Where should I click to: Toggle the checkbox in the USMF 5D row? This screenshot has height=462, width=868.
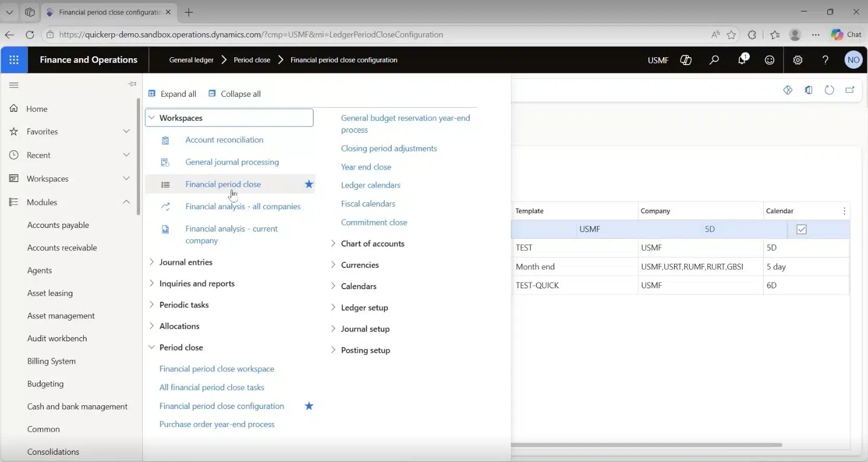coord(801,229)
